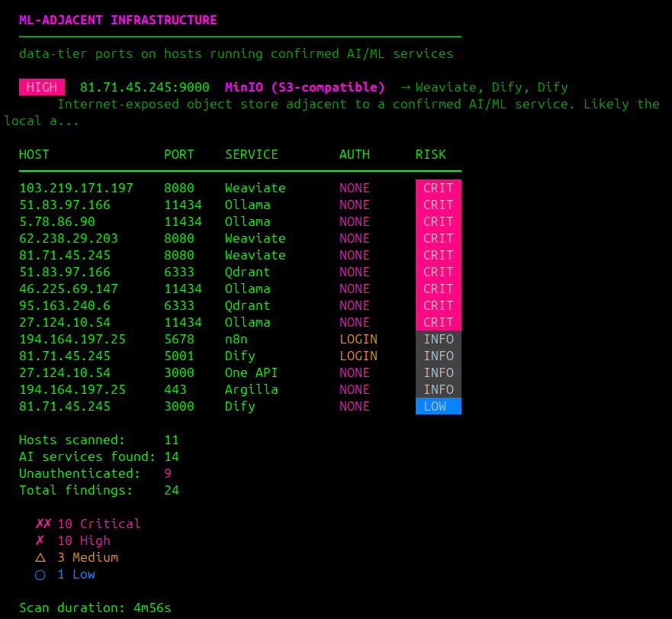
Task: Click the AUTH column header
Action: tap(355, 154)
